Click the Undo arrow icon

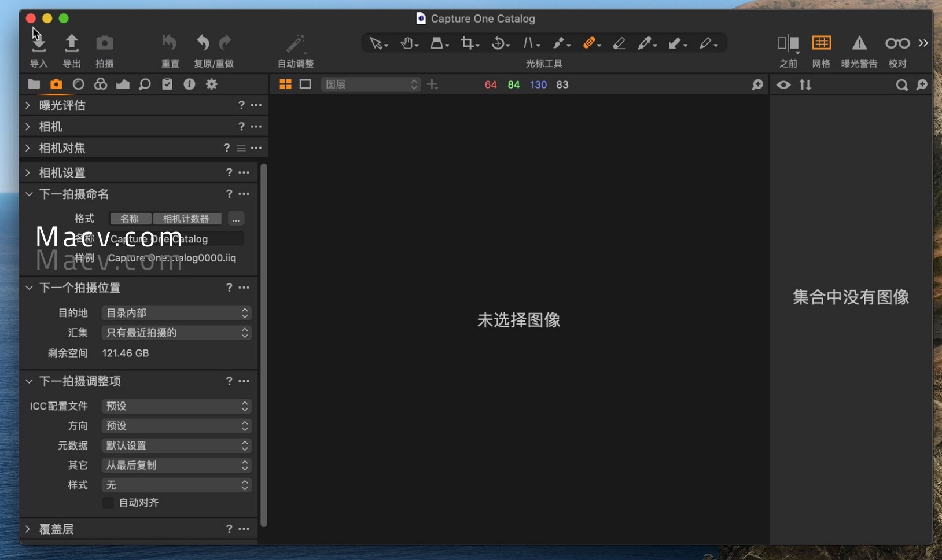203,43
